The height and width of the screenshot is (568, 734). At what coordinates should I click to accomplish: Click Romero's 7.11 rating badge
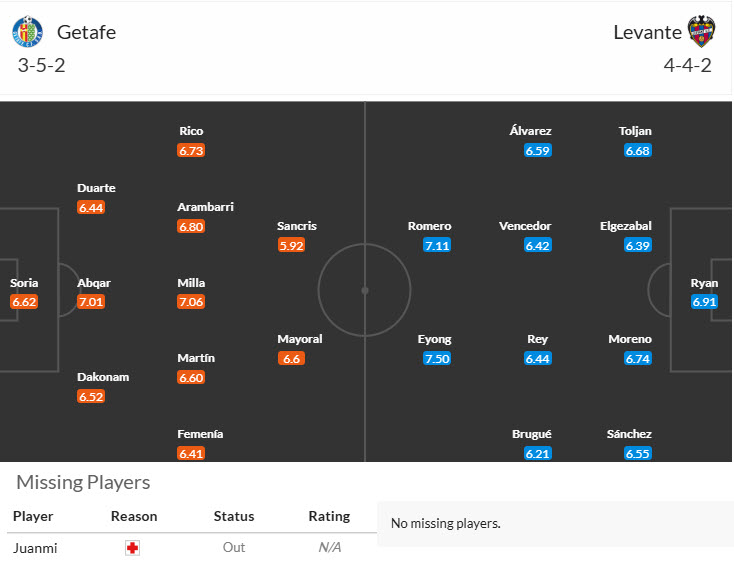pyautogui.click(x=437, y=245)
